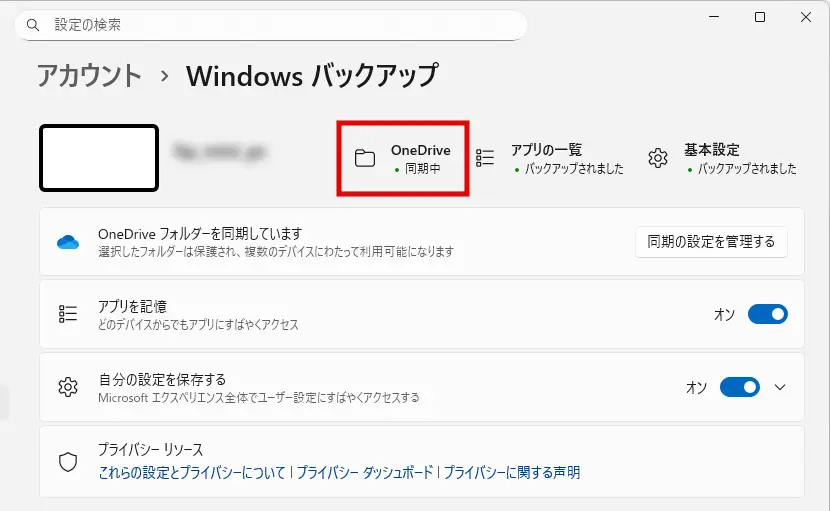
Task: Click 自分の設定を保存する row title
Action: [x=162, y=380]
